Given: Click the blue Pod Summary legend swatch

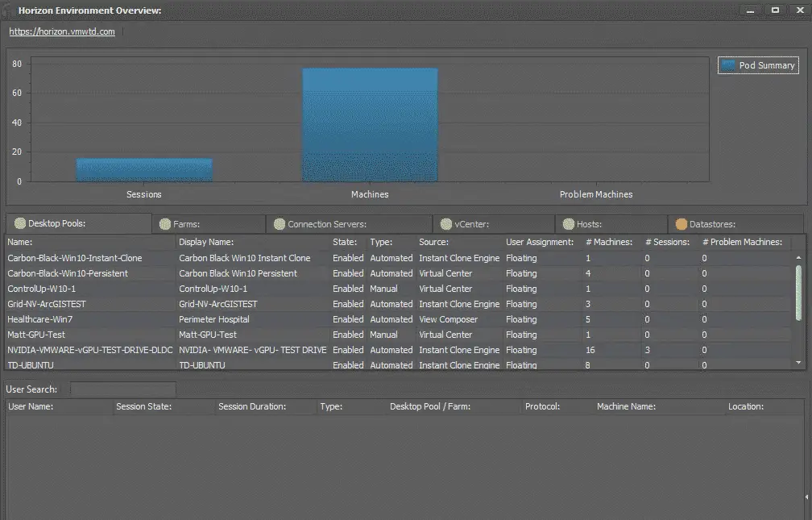Looking at the screenshot, I should pos(728,65).
